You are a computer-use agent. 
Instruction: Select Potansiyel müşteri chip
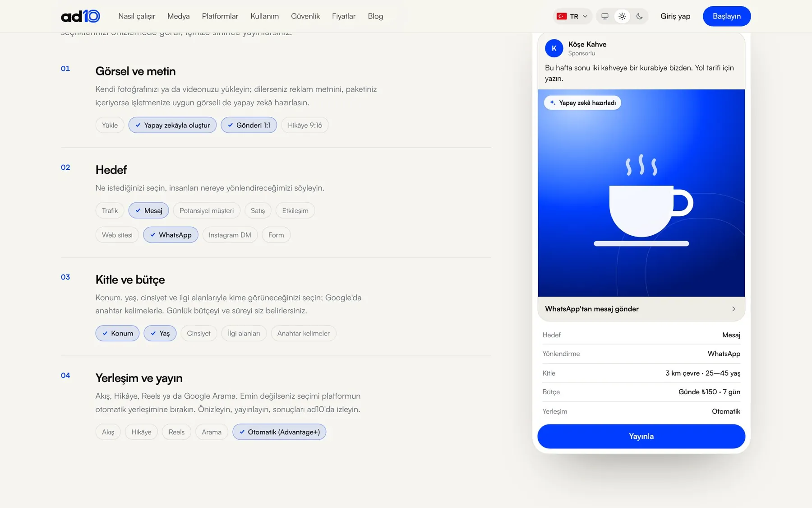207,210
